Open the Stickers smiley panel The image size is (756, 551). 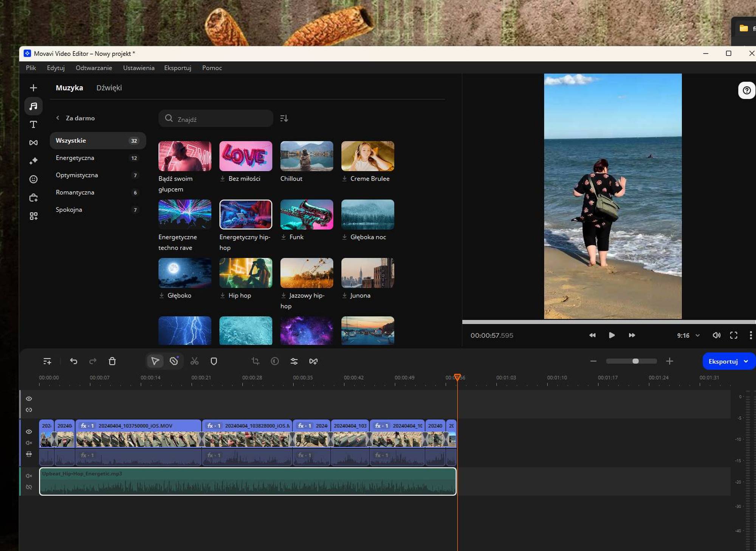point(33,179)
